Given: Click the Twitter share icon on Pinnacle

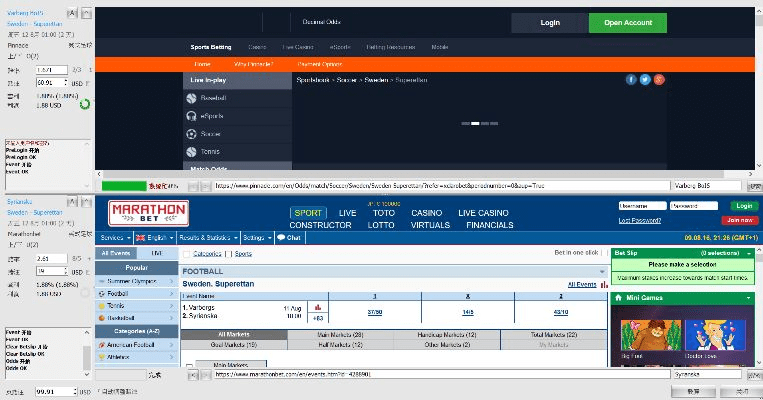Looking at the screenshot, I should 645,79.
